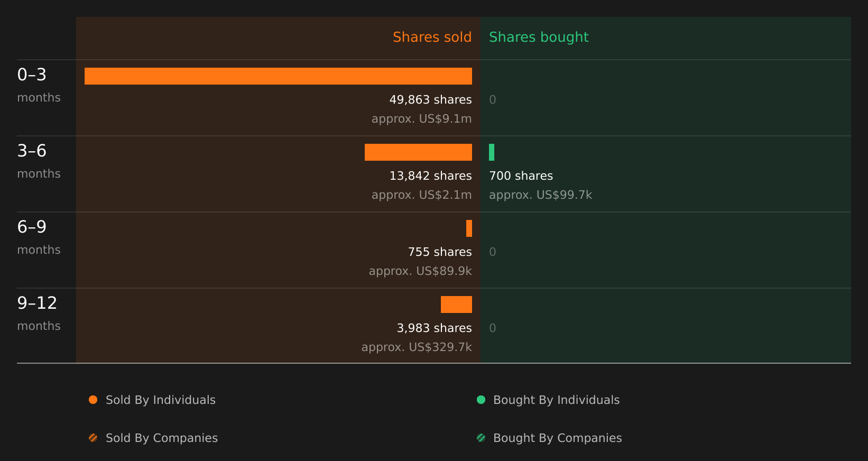Select the Sold By Companies legend label
The height and width of the screenshot is (461, 868).
click(162, 438)
